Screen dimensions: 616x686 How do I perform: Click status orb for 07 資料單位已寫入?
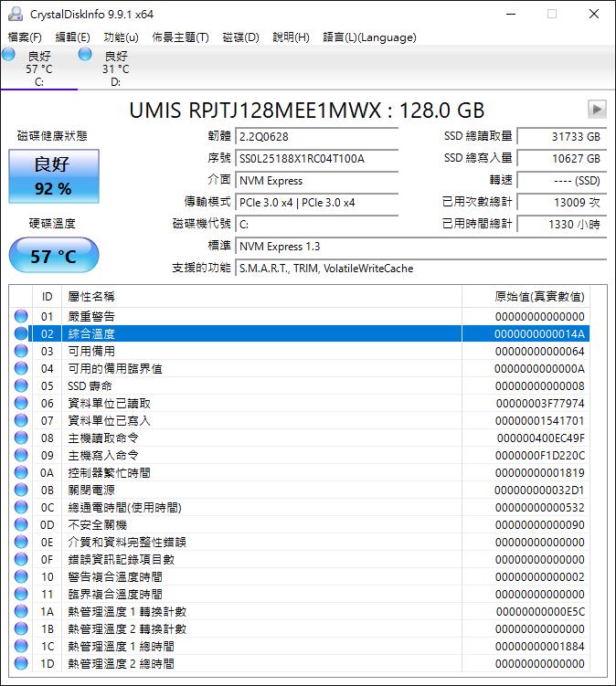(21, 420)
